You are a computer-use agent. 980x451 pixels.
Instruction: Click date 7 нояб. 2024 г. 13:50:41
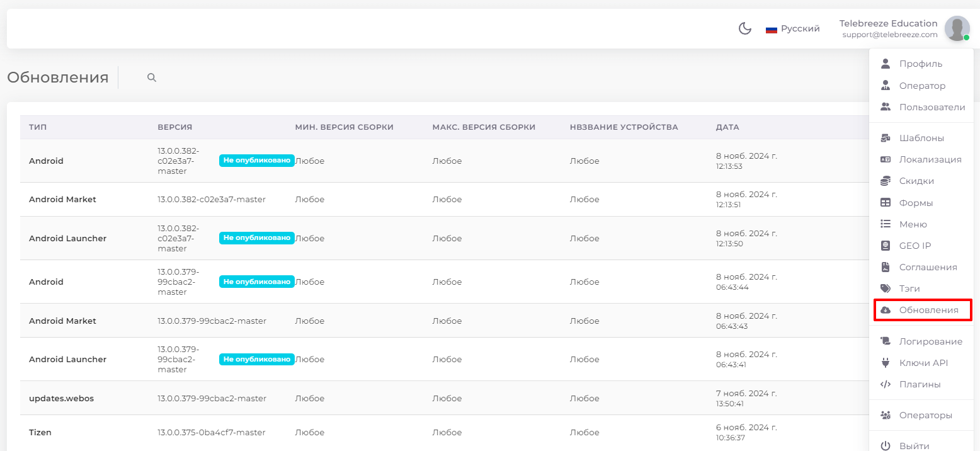(746, 398)
